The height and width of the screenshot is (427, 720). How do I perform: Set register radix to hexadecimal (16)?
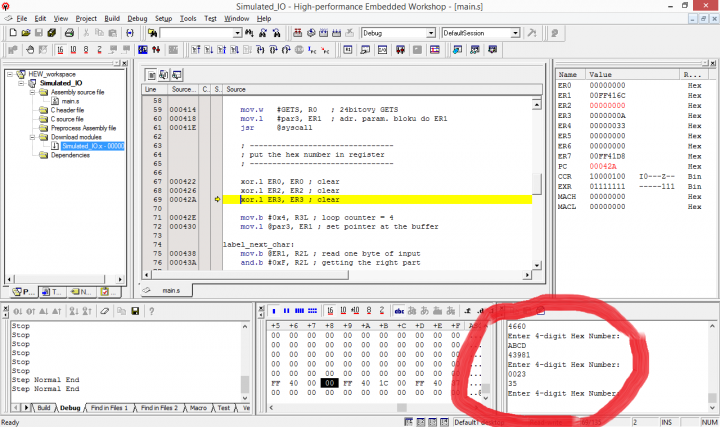[x=60, y=50]
